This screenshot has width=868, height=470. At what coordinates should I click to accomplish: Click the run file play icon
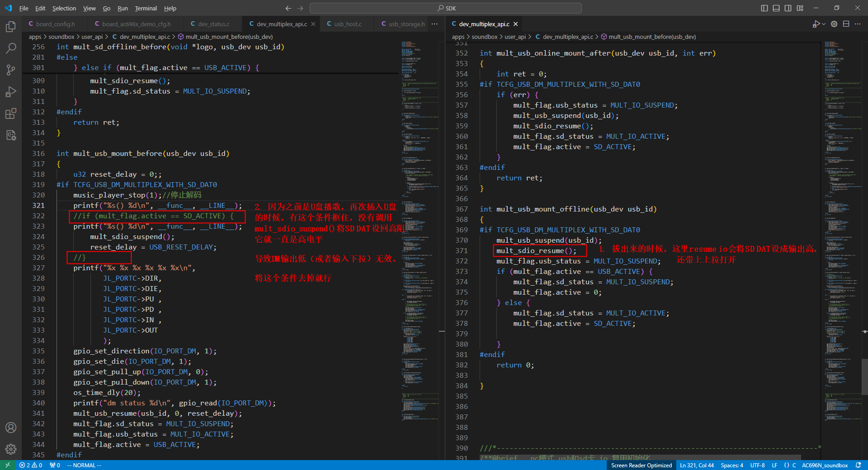point(816,24)
